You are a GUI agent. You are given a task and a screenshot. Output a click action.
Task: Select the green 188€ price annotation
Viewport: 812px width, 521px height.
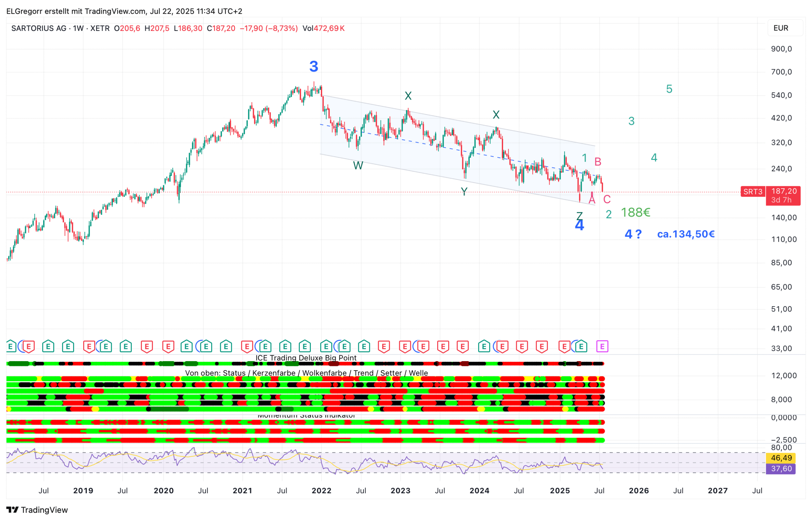tap(636, 213)
